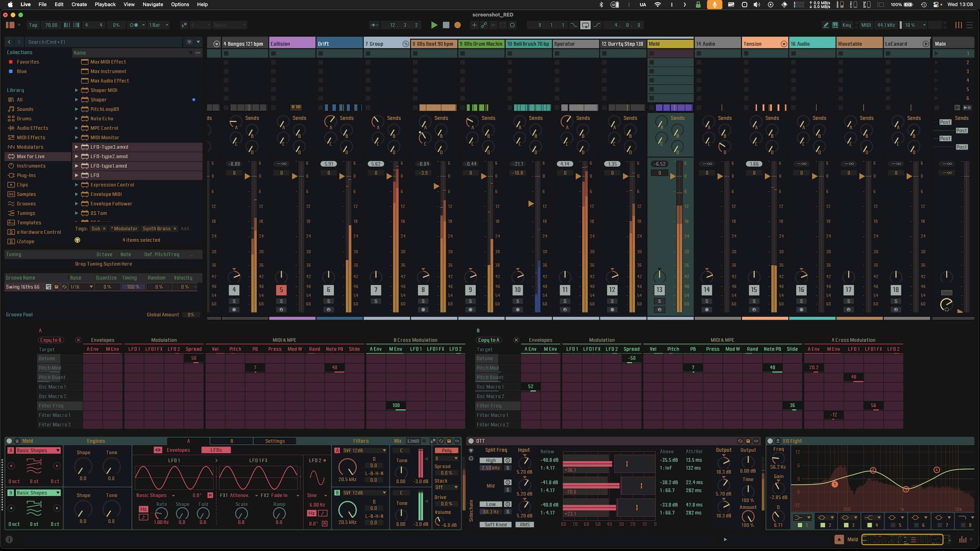This screenshot has width=980, height=551.
Task: Expand the Shaper MIDI folder
Action: click(x=76, y=90)
